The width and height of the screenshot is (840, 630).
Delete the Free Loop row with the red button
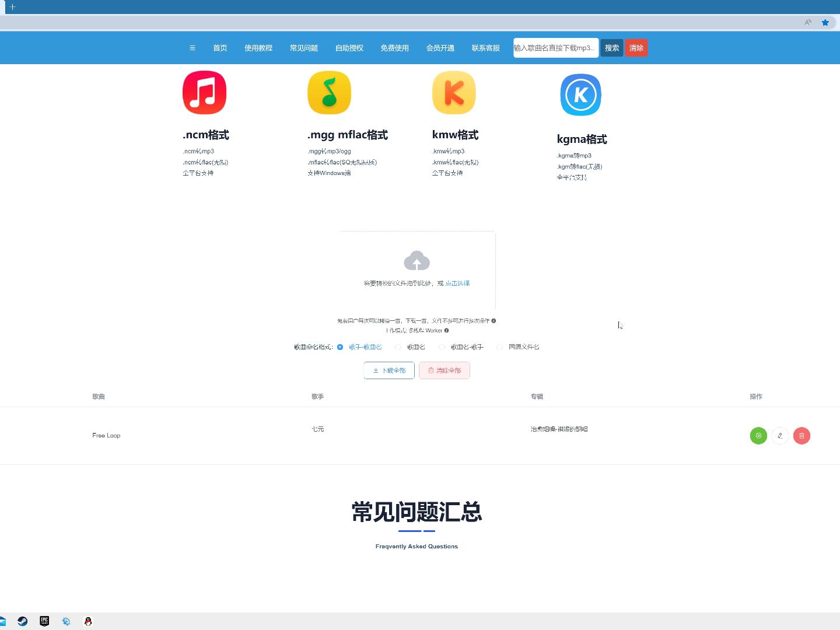click(x=801, y=436)
